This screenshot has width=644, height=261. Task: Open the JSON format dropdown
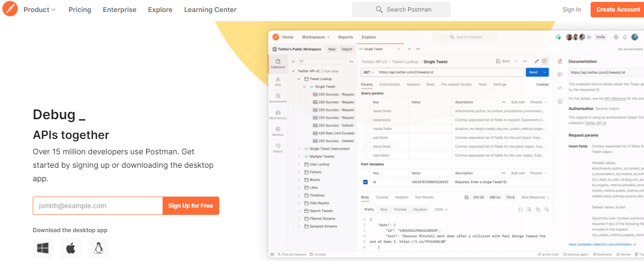(x=441, y=210)
